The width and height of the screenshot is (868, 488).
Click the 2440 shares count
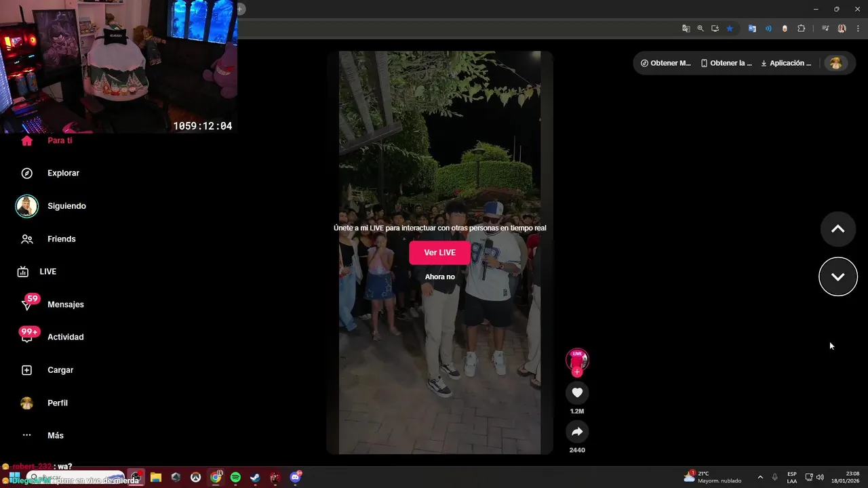click(x=577, y=450)
